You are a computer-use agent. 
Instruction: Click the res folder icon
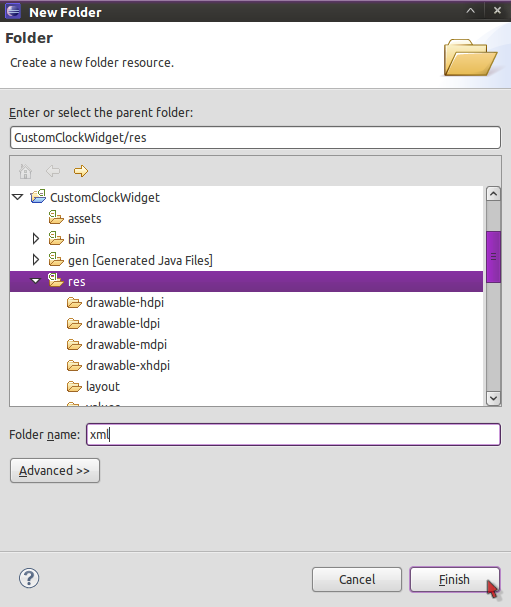56,280
